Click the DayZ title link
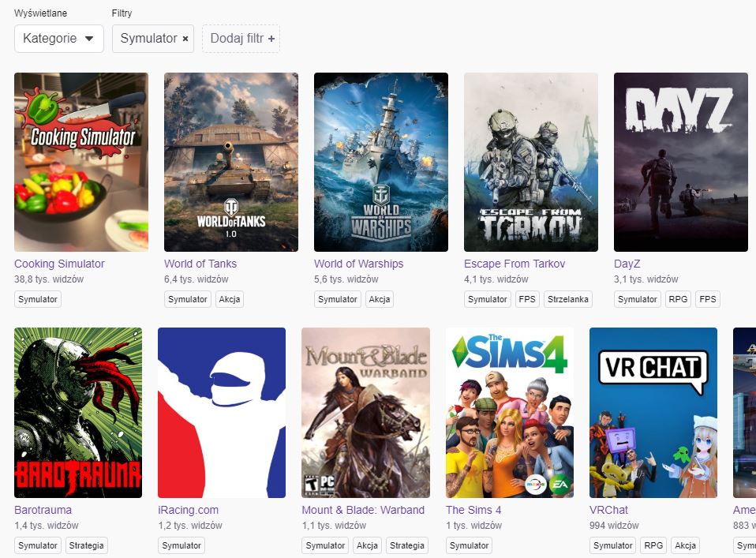The image size is (756, 558). pyautogui.click(x=627, y=264)
